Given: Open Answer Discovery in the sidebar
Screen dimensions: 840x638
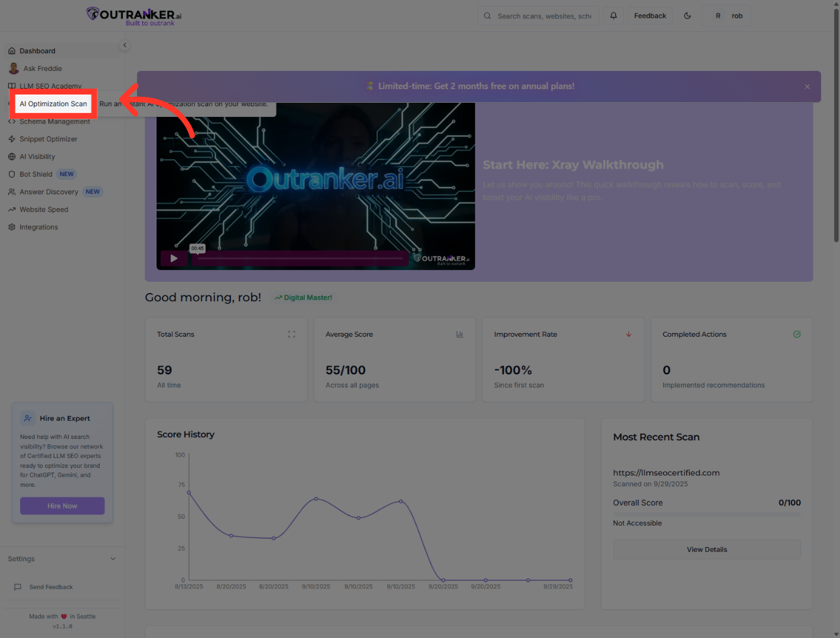Looking at the screenshot, I should point(49,191).
